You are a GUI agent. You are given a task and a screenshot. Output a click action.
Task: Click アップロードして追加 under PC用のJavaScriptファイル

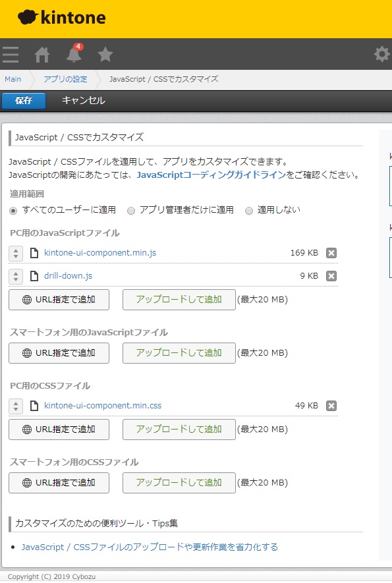point(179,300)
